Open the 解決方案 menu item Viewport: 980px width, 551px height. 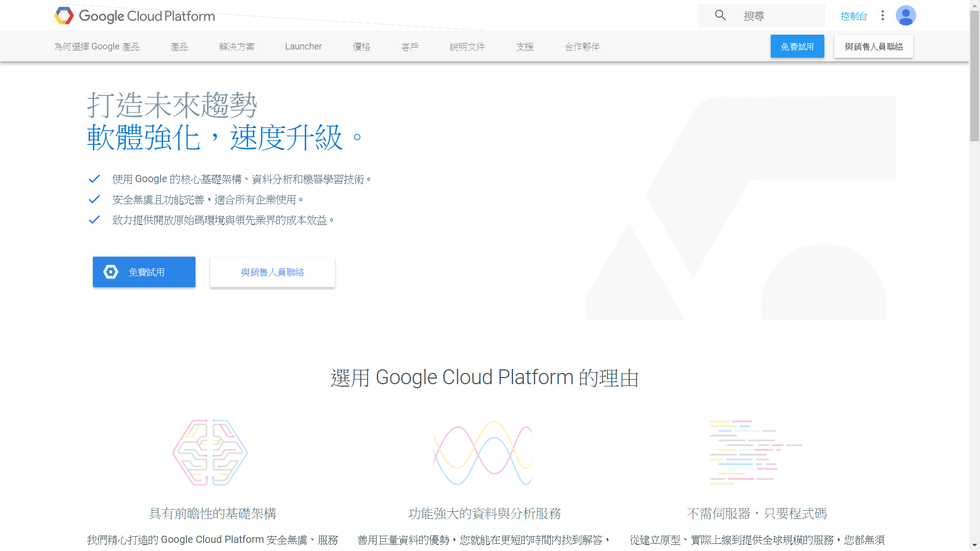[237, 46]
